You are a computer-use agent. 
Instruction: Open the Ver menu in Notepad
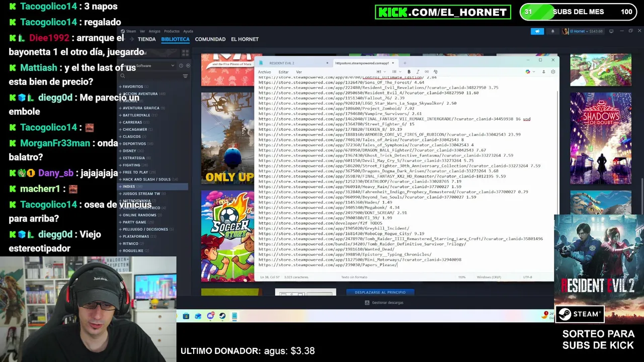point(299,72)
